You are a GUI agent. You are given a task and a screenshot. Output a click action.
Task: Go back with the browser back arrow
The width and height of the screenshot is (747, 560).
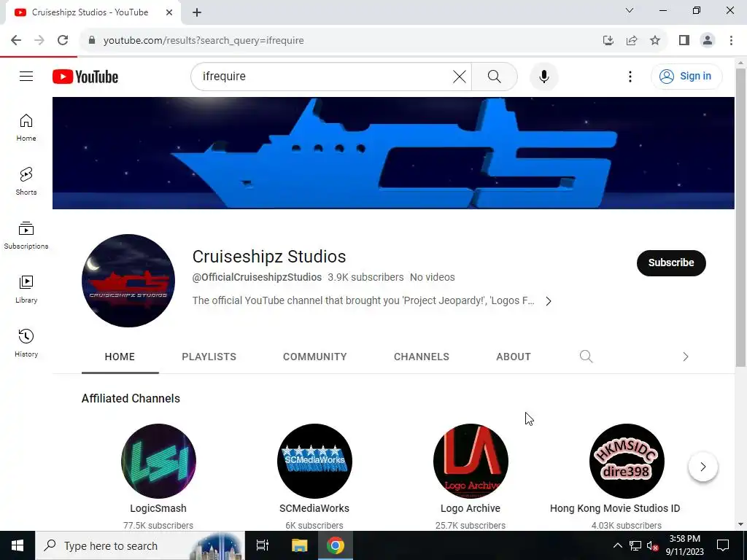(16, 40)
